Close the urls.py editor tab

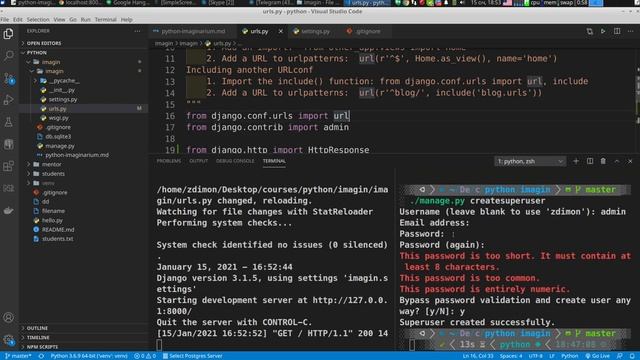(x=280, y=31)
